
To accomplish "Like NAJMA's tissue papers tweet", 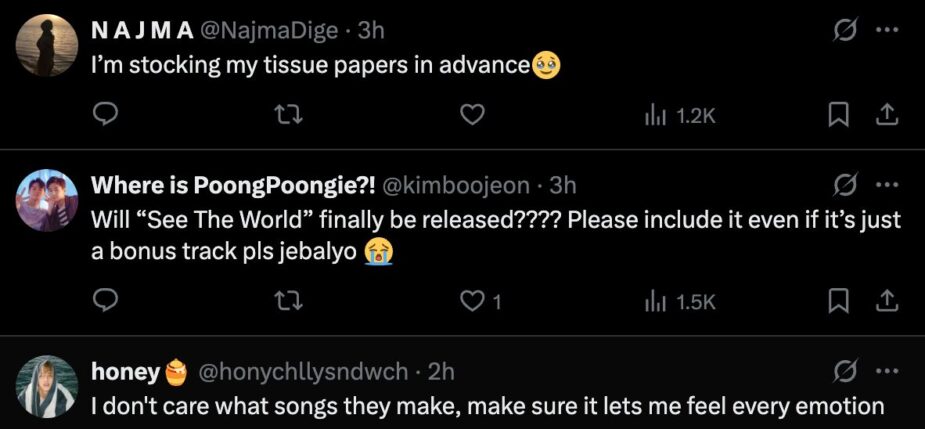I will tap(471, 116).
